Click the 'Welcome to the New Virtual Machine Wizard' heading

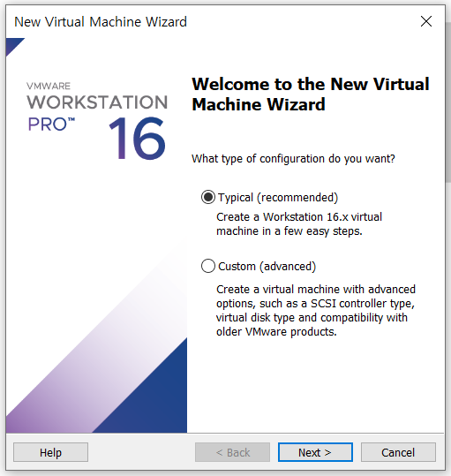pos(311,94)
